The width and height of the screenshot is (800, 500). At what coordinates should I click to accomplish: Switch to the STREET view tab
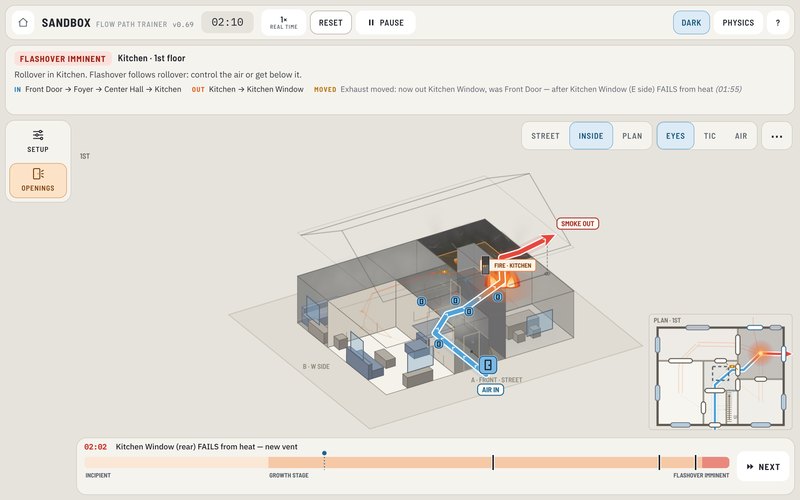click(x=545, y=136)
